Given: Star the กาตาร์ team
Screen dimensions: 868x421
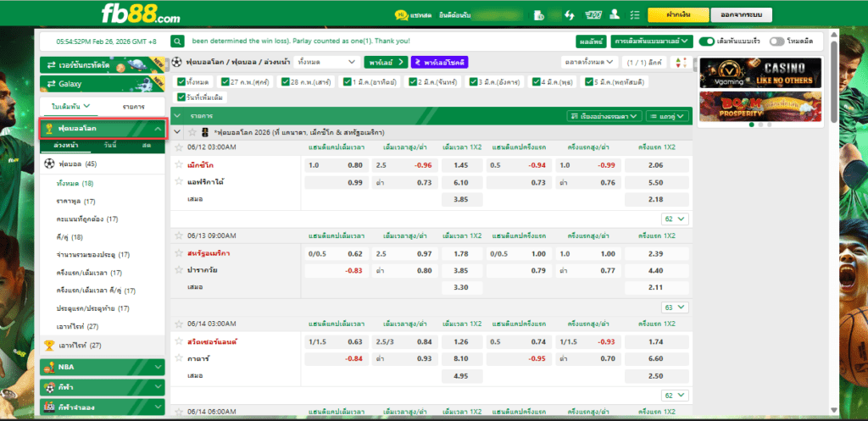Looking at the screenshot, I should (179, 358).
